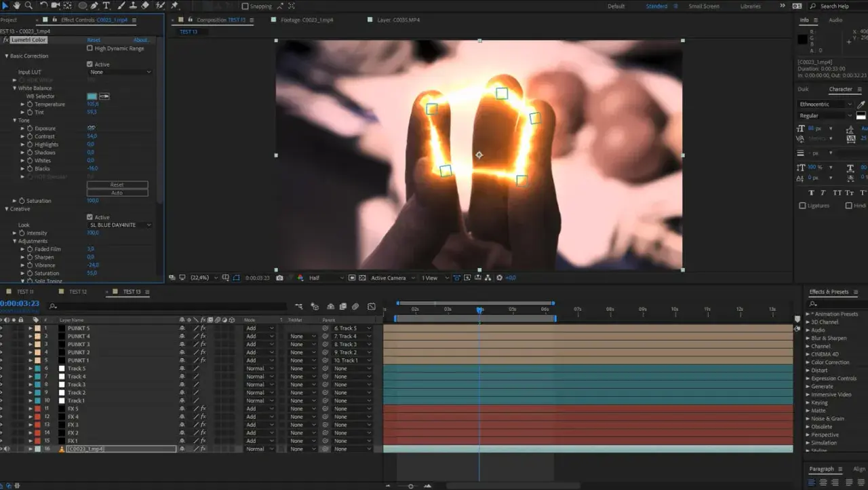Open the Look SL BLUE DAY4NITE dropdown
This screenshot has height=490, width=868.
pyautogui.click(x=120, y=225)
